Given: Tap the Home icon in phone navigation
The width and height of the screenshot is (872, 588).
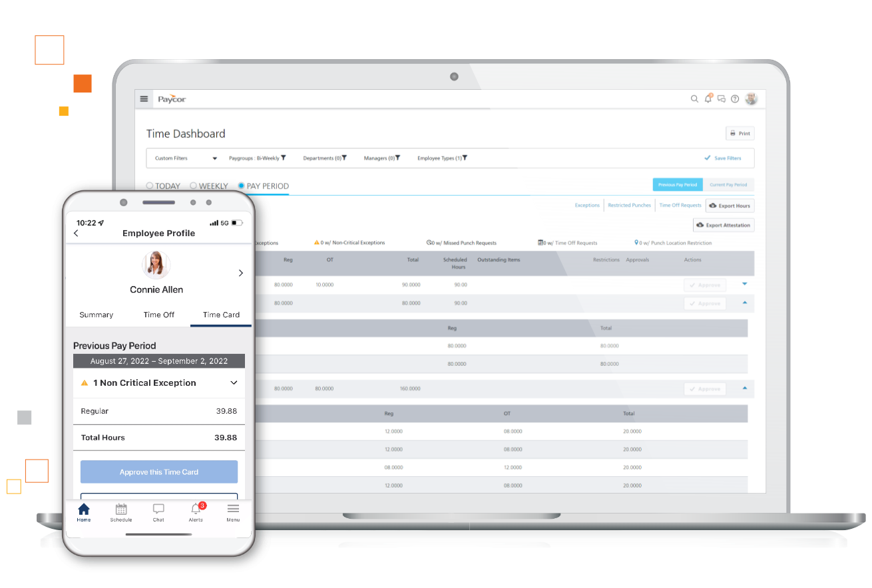Looking at the screenshot, I should pos(84,511).
